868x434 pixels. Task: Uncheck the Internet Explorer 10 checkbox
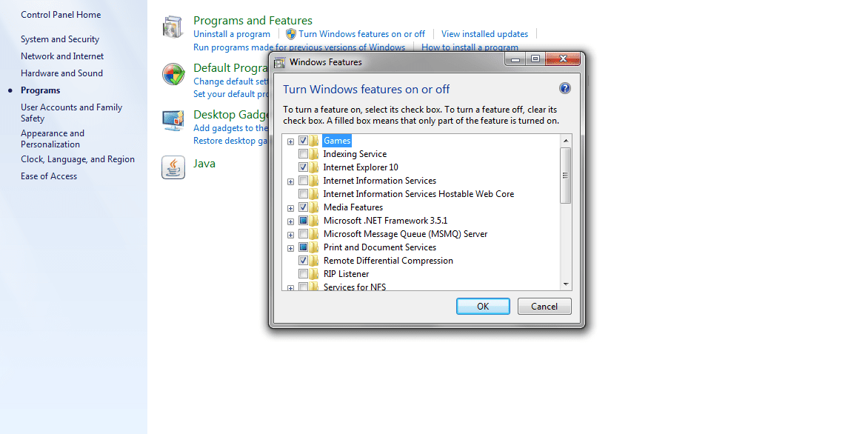point(303,167)
